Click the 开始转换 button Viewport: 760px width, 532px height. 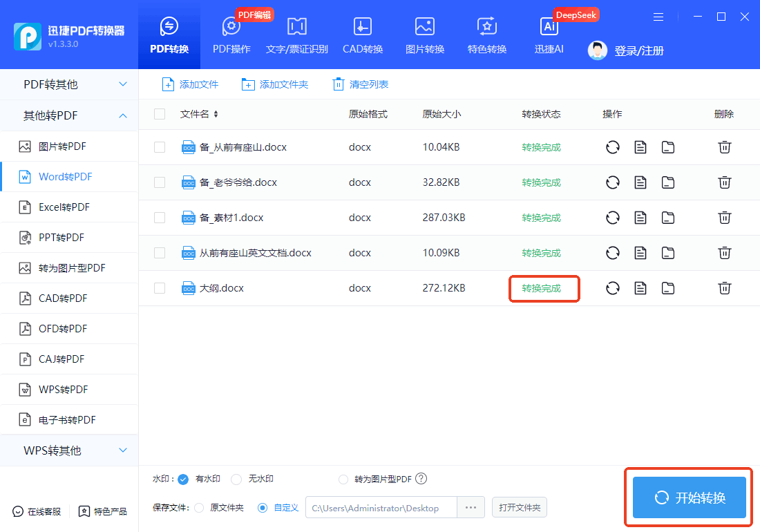(687, 497)
